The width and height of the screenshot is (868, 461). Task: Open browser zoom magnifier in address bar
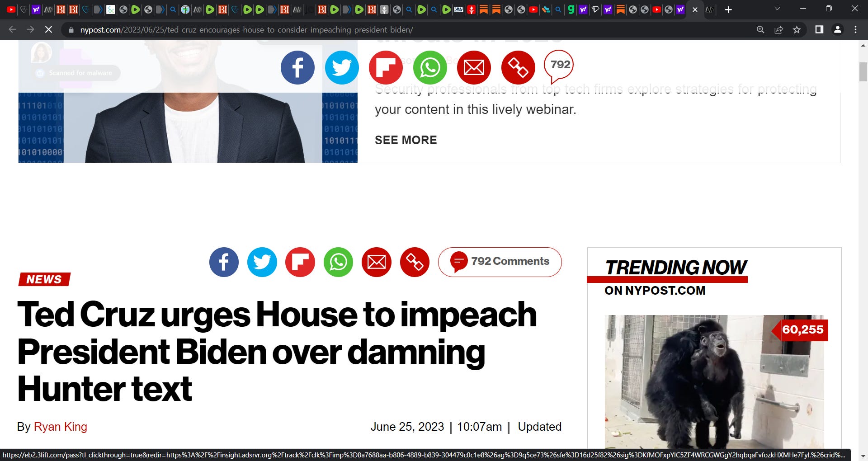click(x=760, y=30)
